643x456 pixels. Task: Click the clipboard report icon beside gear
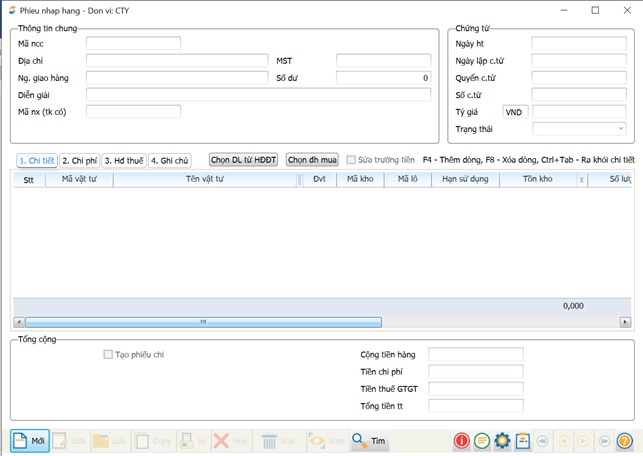pyautogui.click(x=522, y=441)
